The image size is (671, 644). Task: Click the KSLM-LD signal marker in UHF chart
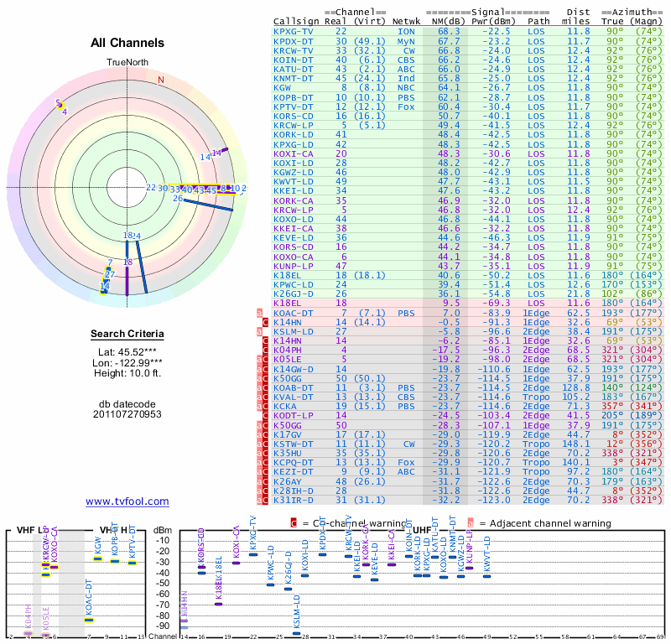[297, 633]
